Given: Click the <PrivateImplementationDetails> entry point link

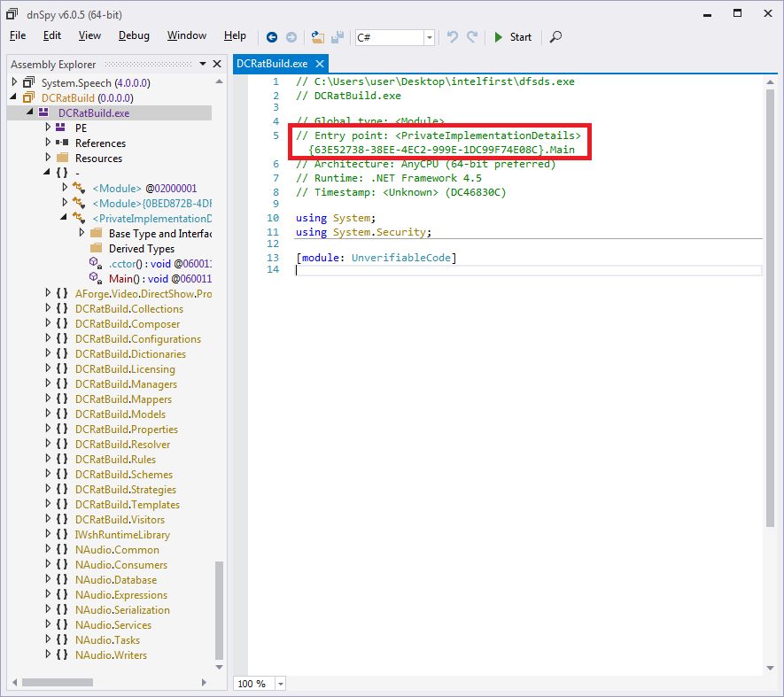Looking at the screenshot, I should pyautogui.click(x=488, y=136).
